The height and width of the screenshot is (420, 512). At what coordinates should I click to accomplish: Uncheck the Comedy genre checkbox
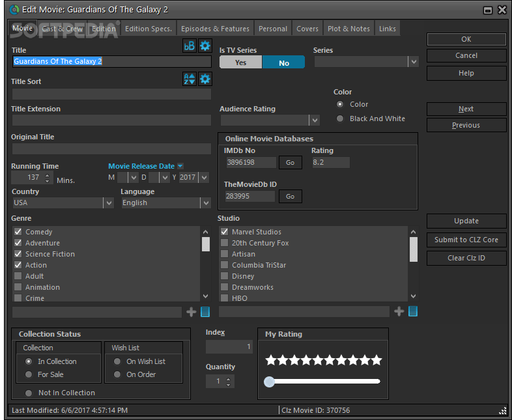click(x=18, y=232)
